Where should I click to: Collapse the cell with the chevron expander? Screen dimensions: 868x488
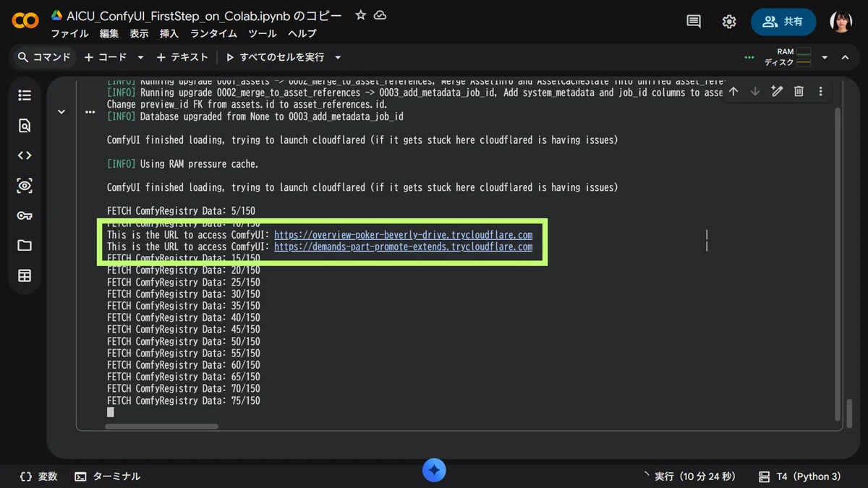pos(61,112)
